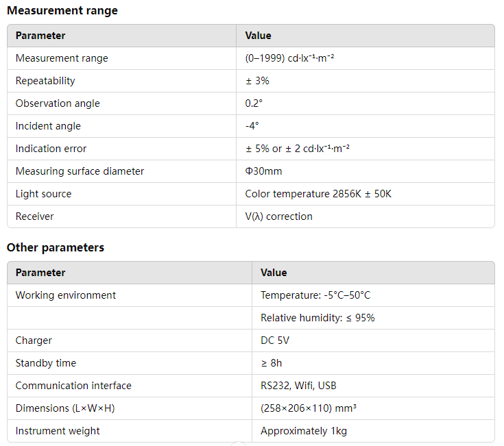Click the partial circular button at page bottom

tap(238, 443)
